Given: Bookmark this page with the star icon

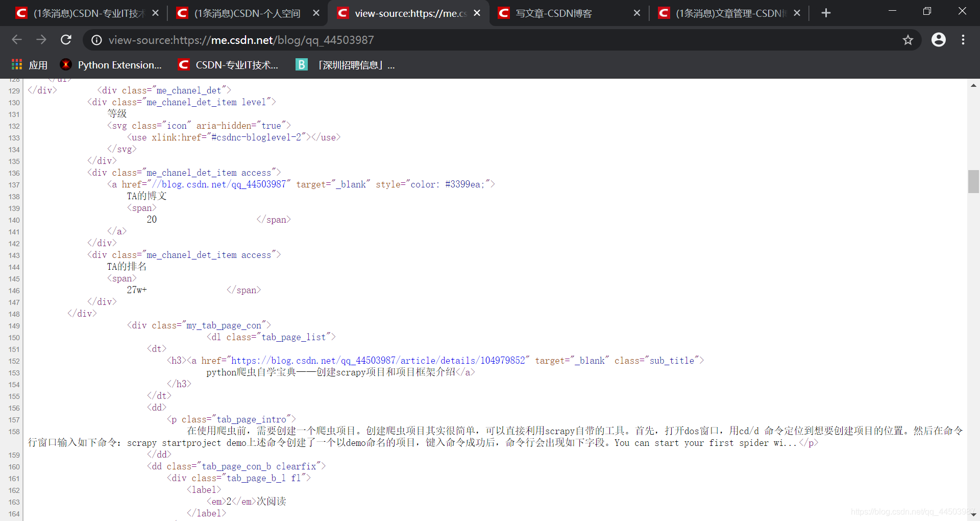Looking at the screenshot, I should point(908,40).
